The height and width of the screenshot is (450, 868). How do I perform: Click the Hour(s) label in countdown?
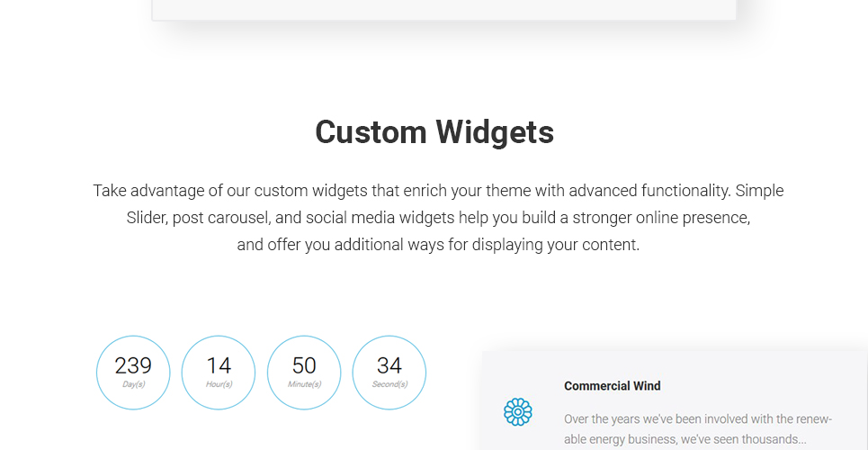(x=219, y=384)
